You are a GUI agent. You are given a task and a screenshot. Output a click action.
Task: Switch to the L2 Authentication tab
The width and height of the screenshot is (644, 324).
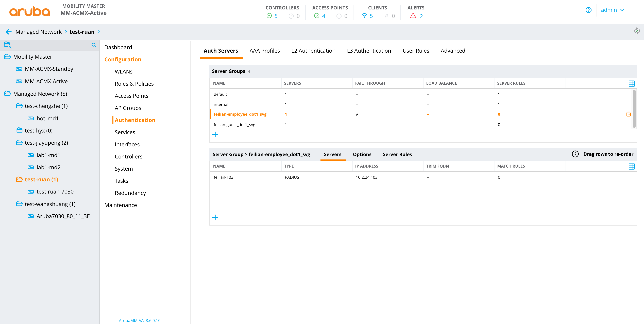(313, 51)
